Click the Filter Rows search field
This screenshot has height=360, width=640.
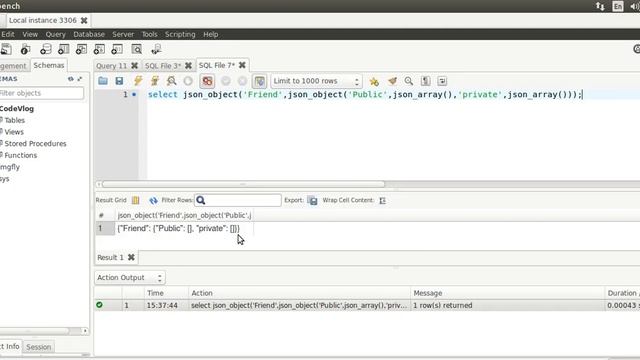(x=238, y=200)
